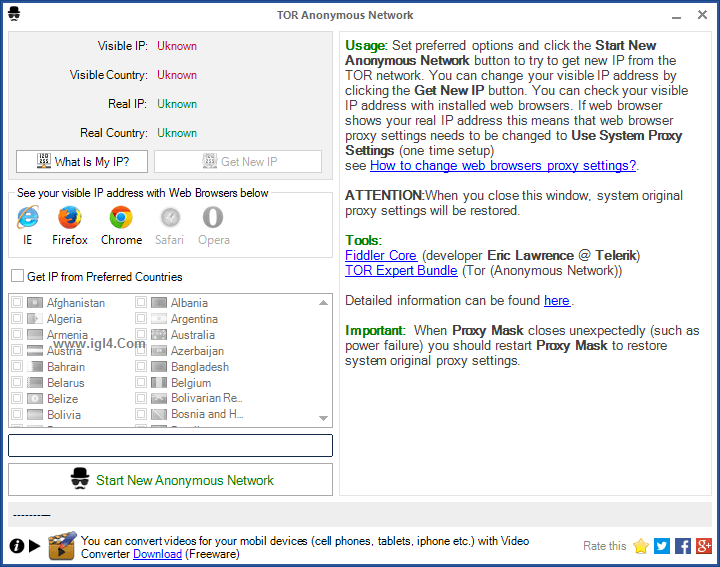The height and width of the screenshot is (567, 720).
Task: Check the Bosnia and H... checkbox
Action: pyautogui.click(x=141, y=414)
